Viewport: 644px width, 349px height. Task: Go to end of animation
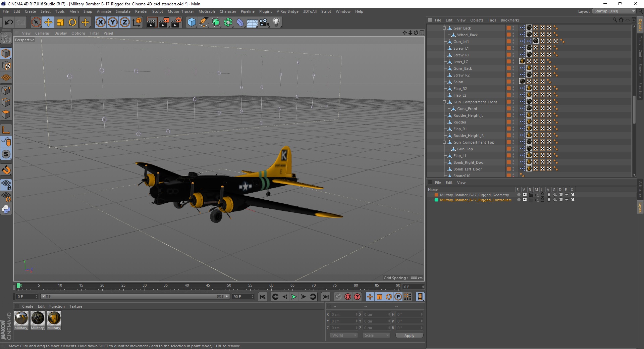point(325,297)
